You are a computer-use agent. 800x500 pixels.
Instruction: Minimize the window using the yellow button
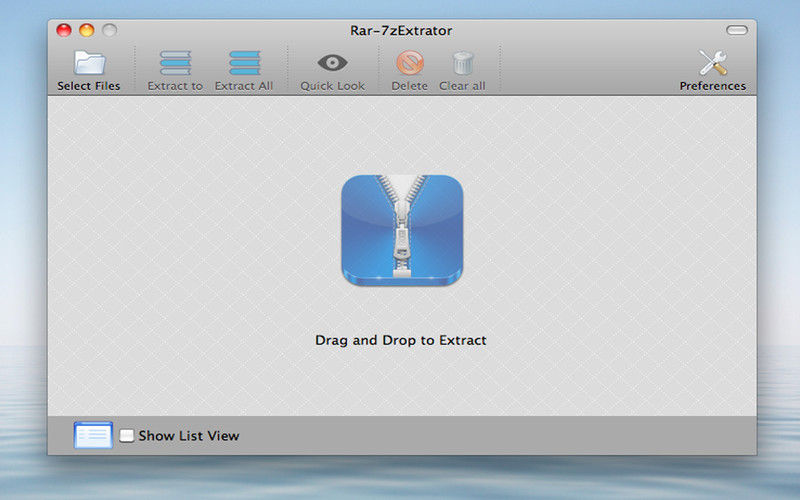87,30
